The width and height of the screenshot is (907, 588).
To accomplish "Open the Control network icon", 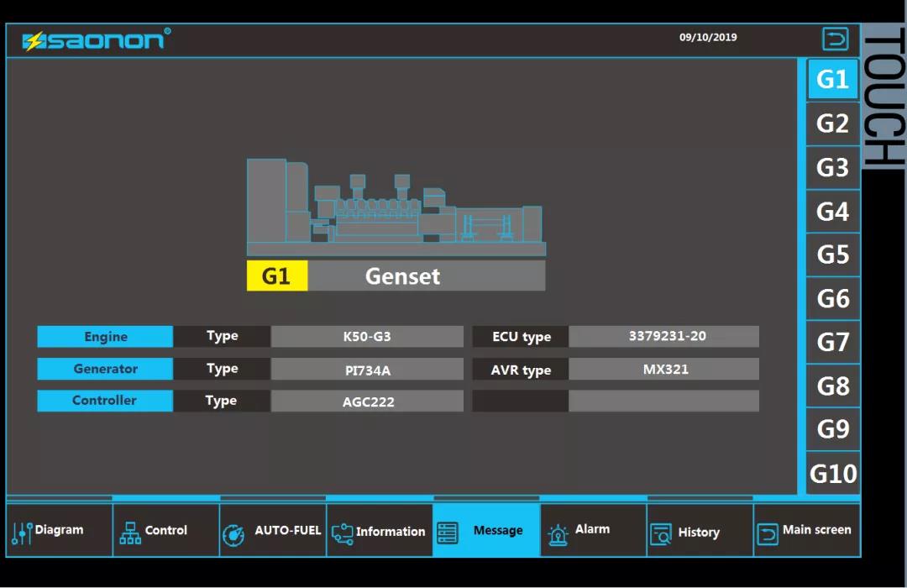I will pyautogui.click(x=130, y=533).
